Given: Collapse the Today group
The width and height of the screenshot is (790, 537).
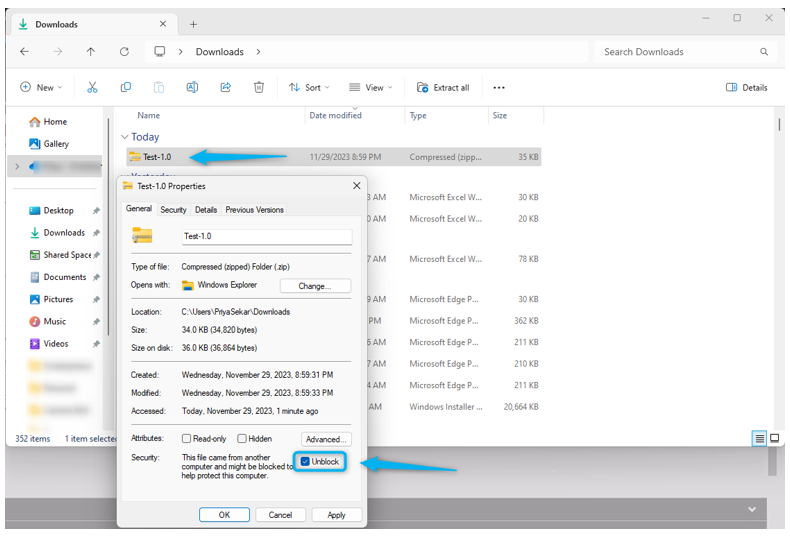Looking at the screenshot, I should 124,137.
